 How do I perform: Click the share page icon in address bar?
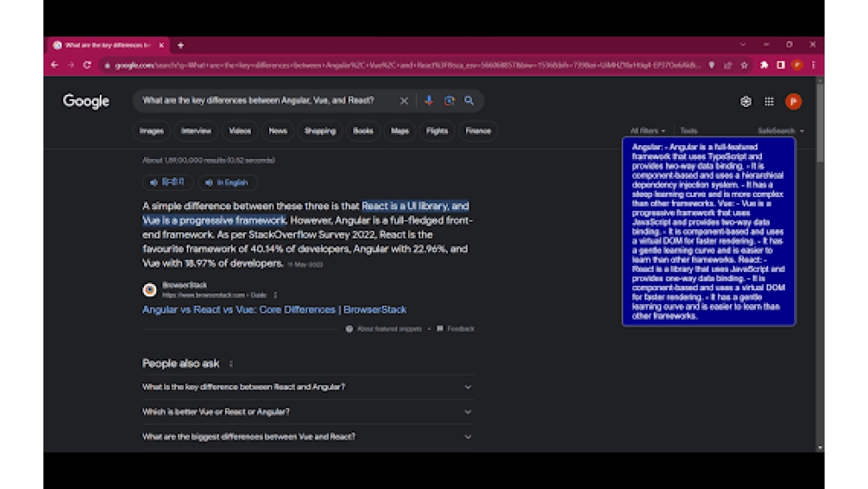click(x=727, y=65)
